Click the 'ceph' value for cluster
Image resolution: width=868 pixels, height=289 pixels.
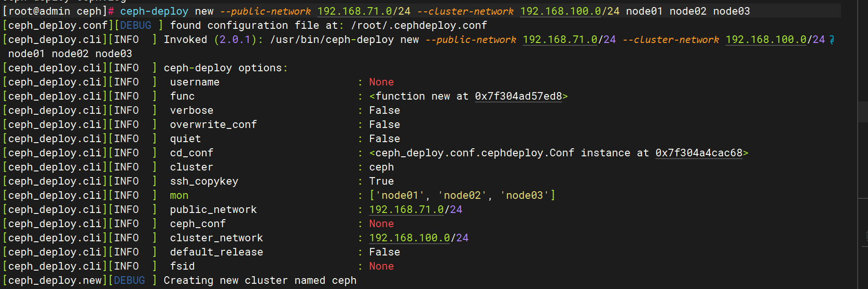tap(381, 167)
